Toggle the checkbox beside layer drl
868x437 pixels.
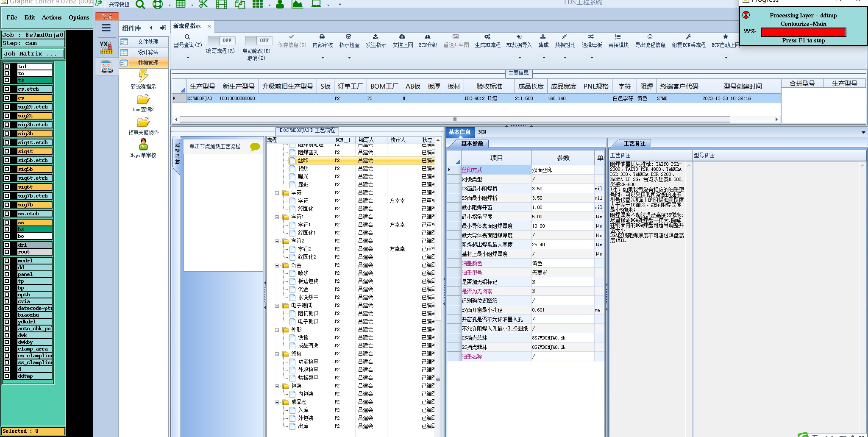point(7,245)
